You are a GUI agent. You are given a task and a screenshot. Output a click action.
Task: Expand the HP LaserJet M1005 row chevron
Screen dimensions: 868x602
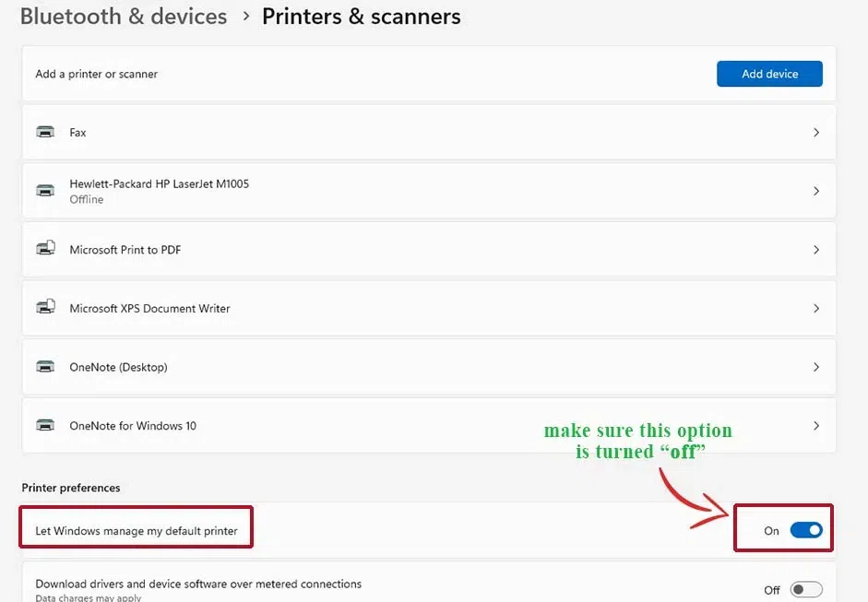[x=816, y=191]
